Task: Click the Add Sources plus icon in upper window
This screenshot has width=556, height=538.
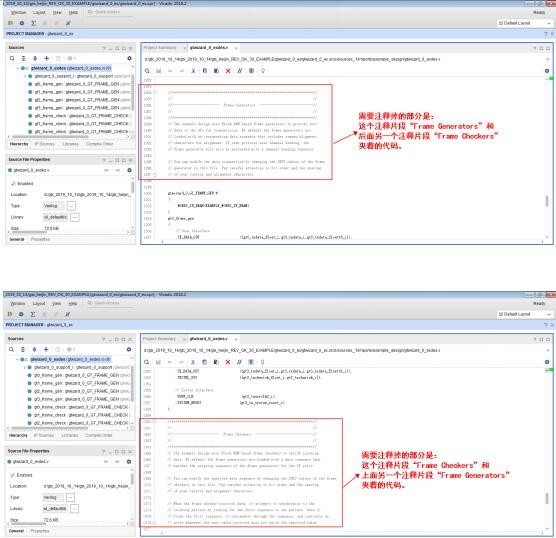Action: click(x=46, y=58)
